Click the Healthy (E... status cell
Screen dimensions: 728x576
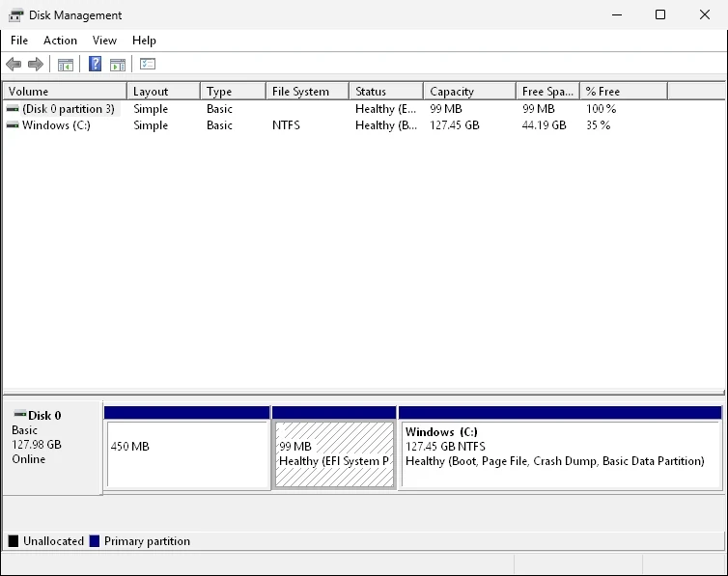point(386,109)
